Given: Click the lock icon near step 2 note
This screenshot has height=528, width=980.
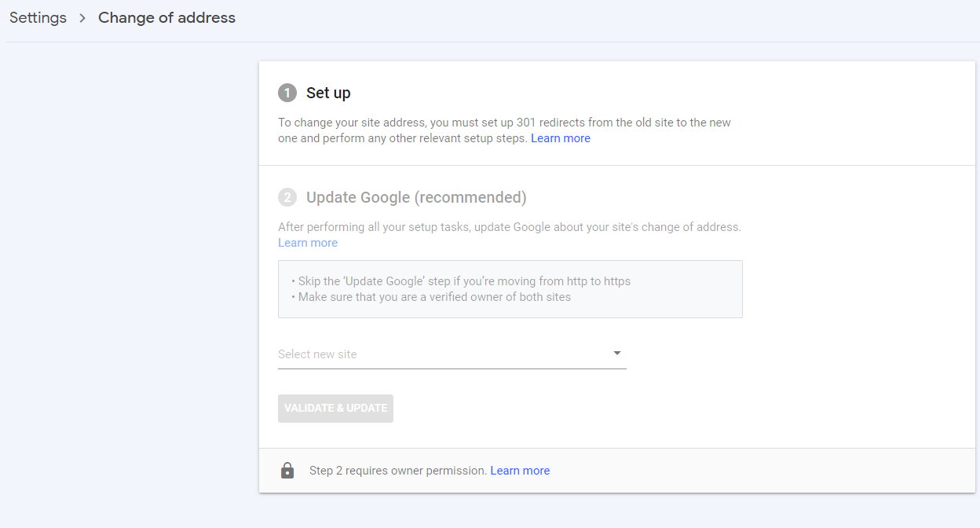Looking at the screenshot, I should (x=287, y=470).
